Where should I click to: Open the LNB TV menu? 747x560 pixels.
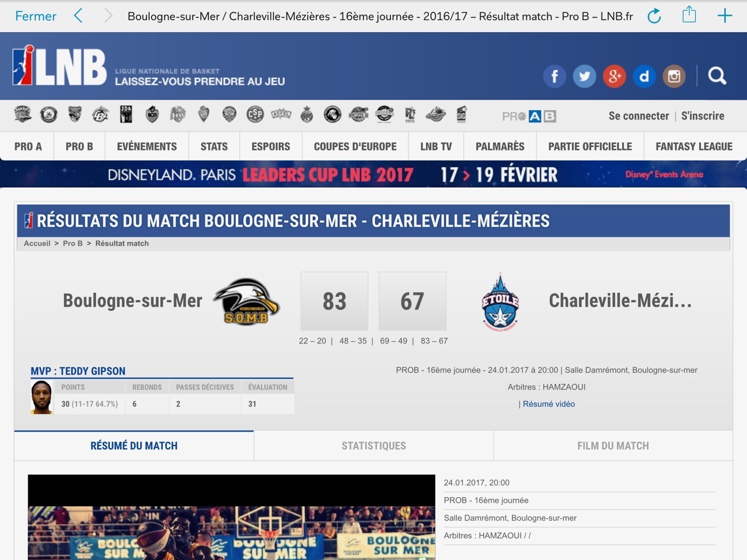pos(436,146)
